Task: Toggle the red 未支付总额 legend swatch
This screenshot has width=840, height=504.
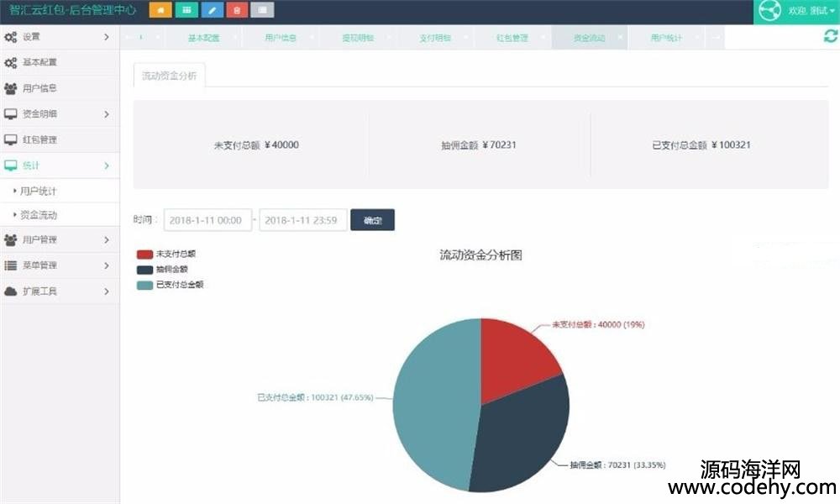Action: [144, 254]
